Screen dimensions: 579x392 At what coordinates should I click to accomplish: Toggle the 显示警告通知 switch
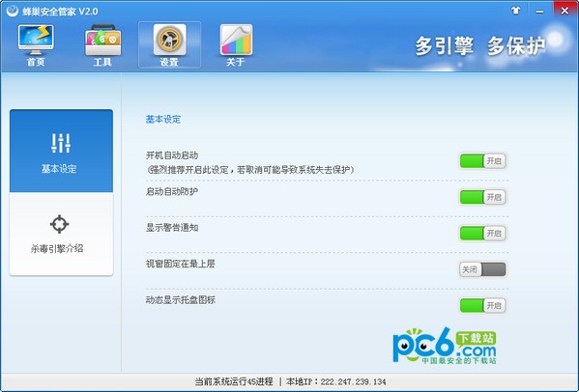coord(482,233)
